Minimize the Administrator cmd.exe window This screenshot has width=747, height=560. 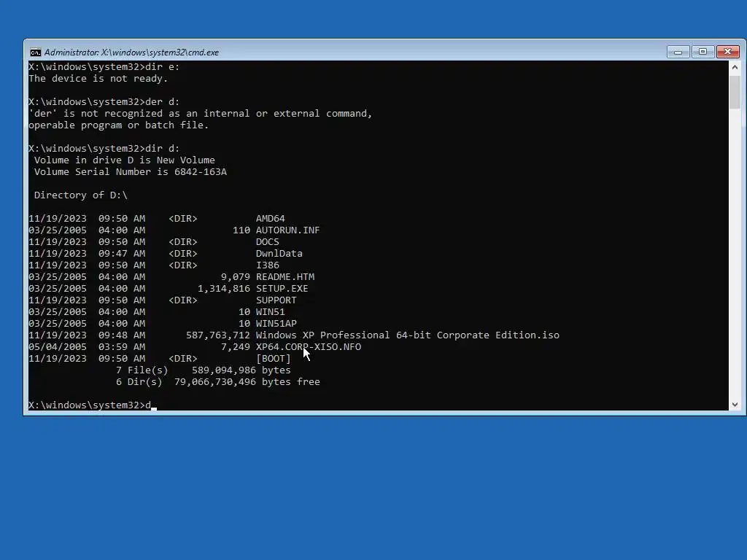point(678,52)
